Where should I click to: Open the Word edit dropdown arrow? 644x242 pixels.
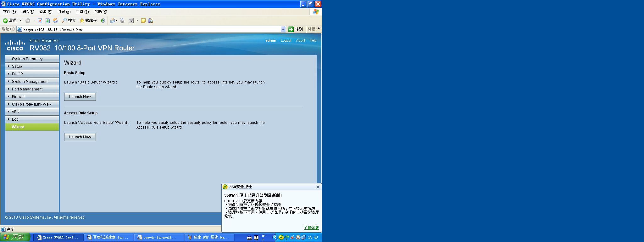coord(137,20)
